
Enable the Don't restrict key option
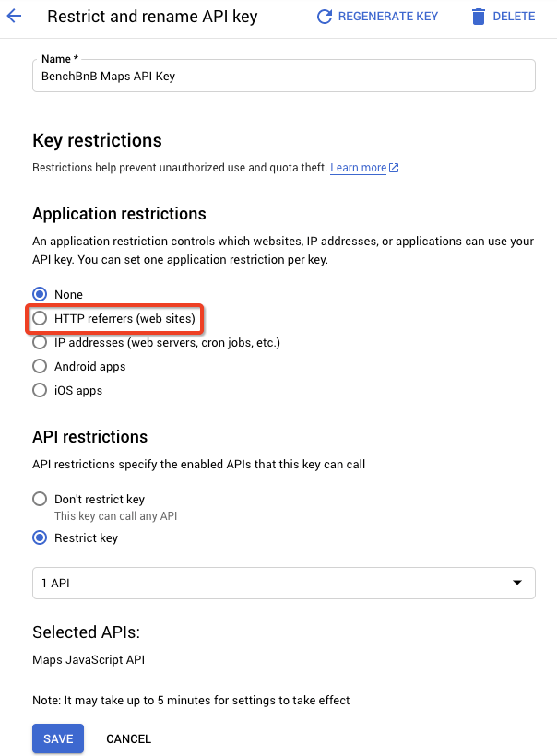click(x=39, y=499)
